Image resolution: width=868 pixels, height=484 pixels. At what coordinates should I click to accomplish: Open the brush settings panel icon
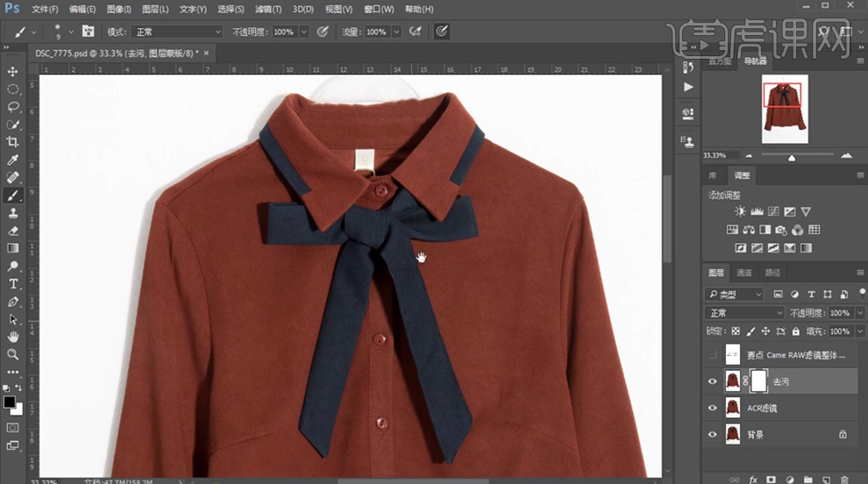(88, 32)
